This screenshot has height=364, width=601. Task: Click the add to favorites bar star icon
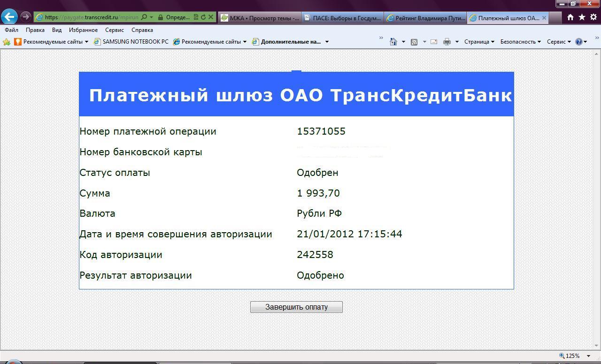(x=7, y=42)
